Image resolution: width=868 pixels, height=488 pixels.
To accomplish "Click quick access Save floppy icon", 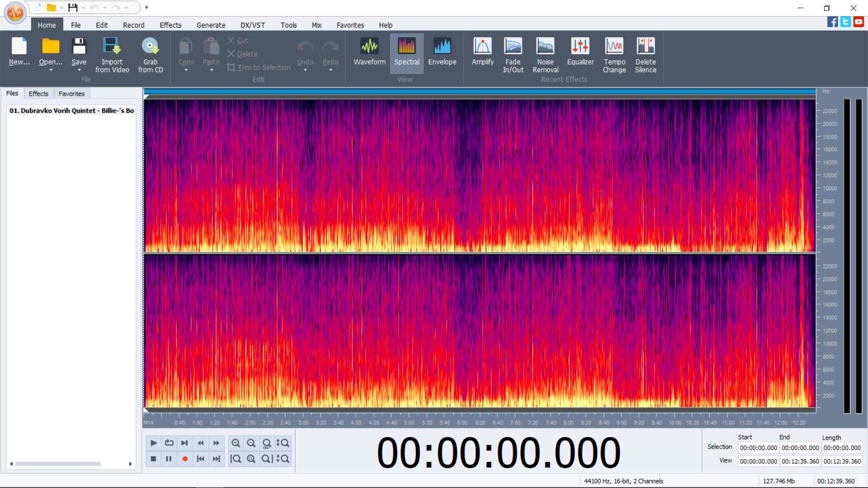I will 73,7.
